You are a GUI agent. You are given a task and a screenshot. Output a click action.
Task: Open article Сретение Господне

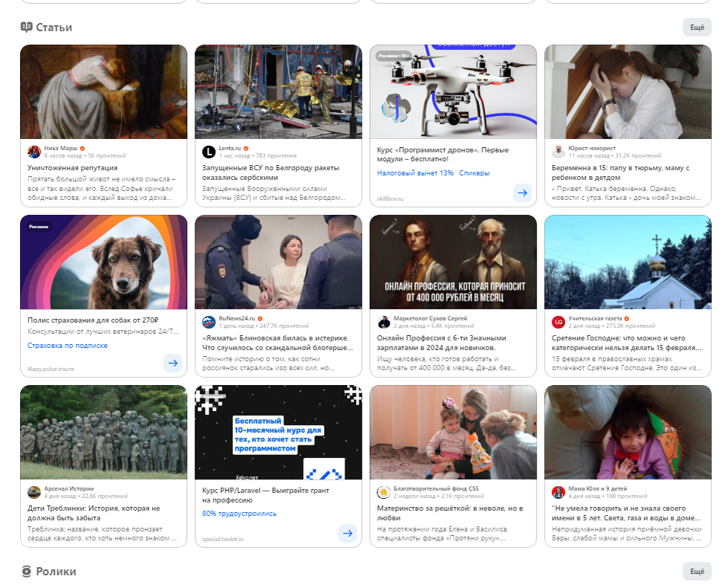click(x=627, y=343)
